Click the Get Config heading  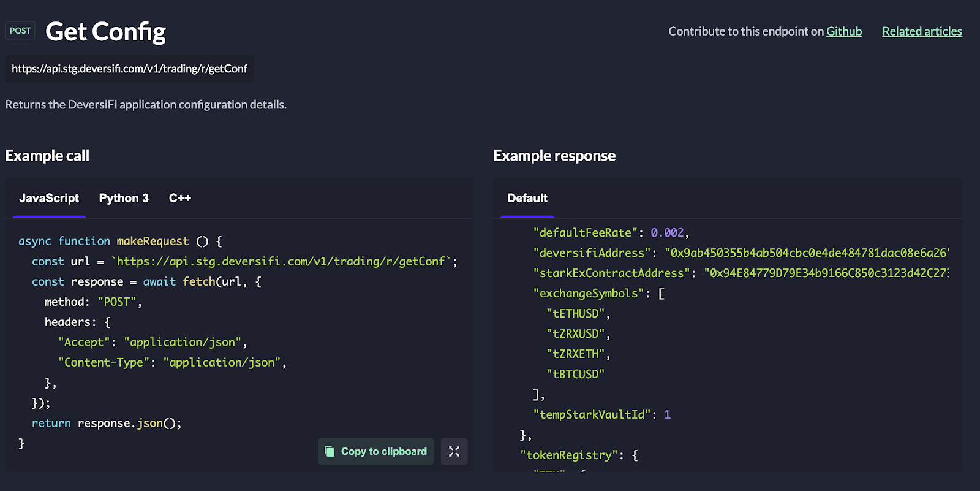pos(105,32)
